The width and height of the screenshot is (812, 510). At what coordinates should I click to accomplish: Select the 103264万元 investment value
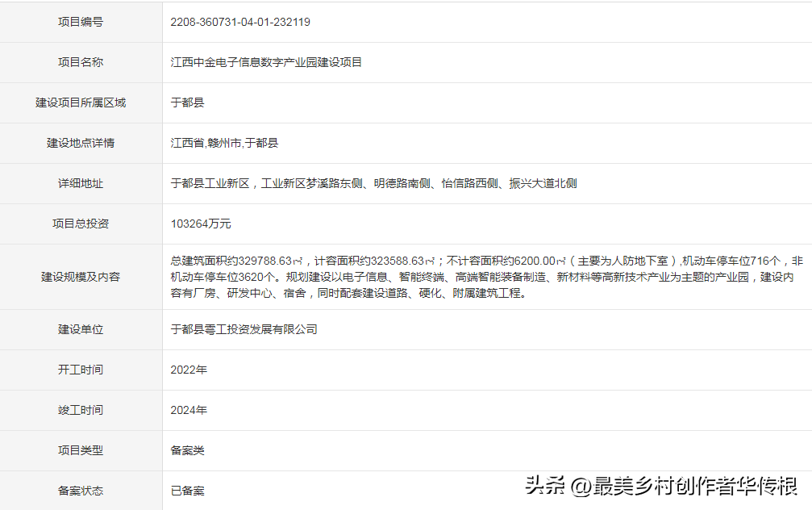coord(201,224)
